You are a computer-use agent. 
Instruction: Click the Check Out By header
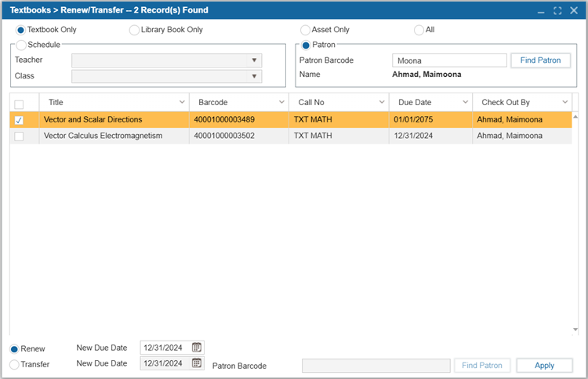(506, 102)
